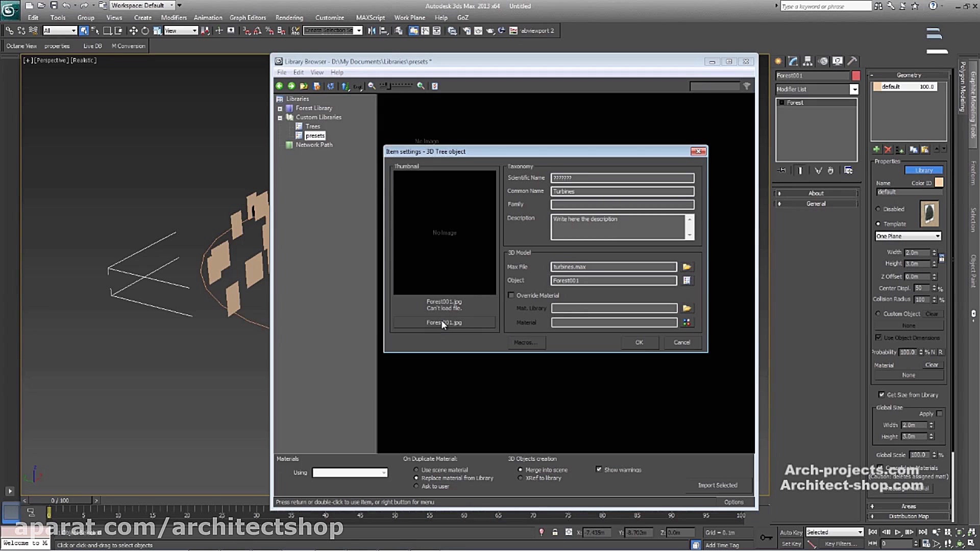Open the Library Browser View menu
This screenshot has height=551, width=980.
317,72
